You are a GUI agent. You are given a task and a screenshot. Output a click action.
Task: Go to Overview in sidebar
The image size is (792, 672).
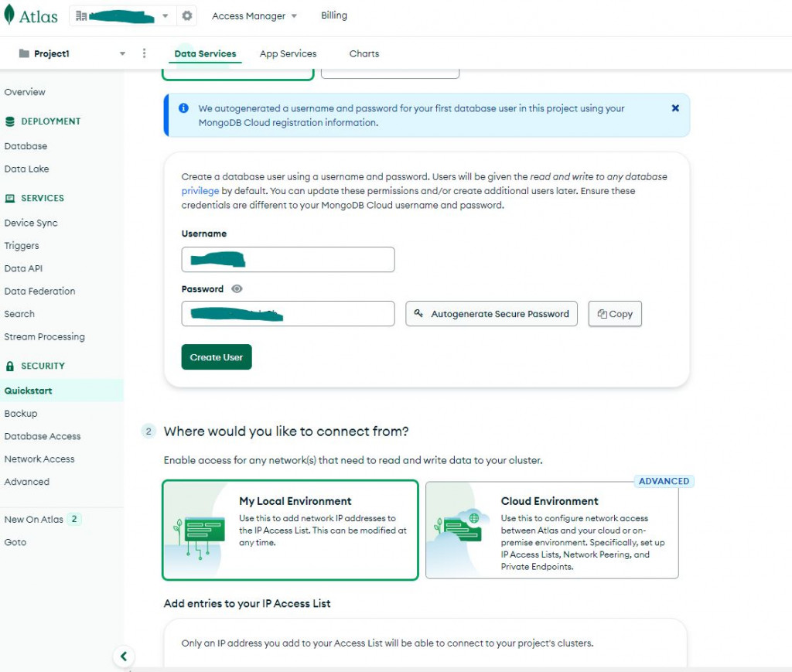[x=25, y=92]
